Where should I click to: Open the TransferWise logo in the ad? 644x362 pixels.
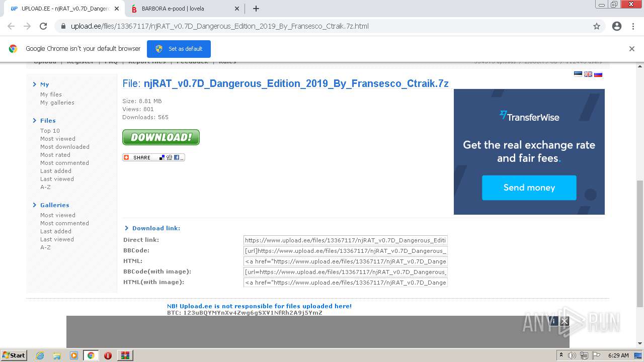pos(529,117)
